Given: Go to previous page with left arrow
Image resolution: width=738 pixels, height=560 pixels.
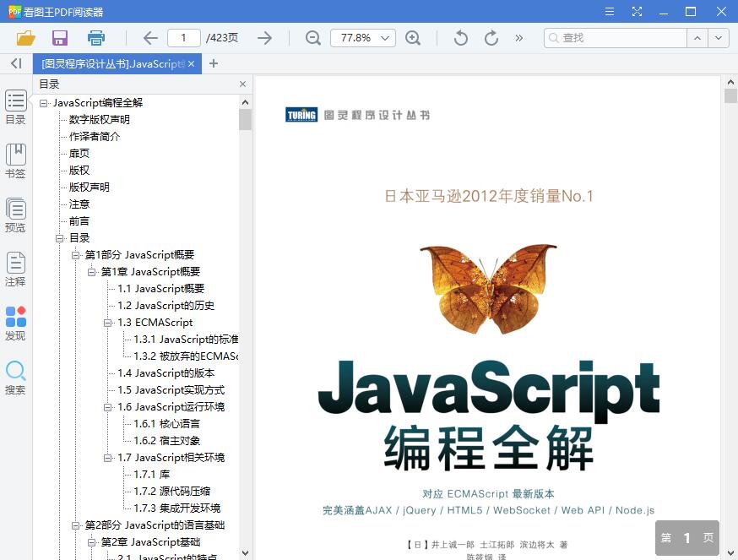Looking at the screenshot, I should (x=150, y=38).
